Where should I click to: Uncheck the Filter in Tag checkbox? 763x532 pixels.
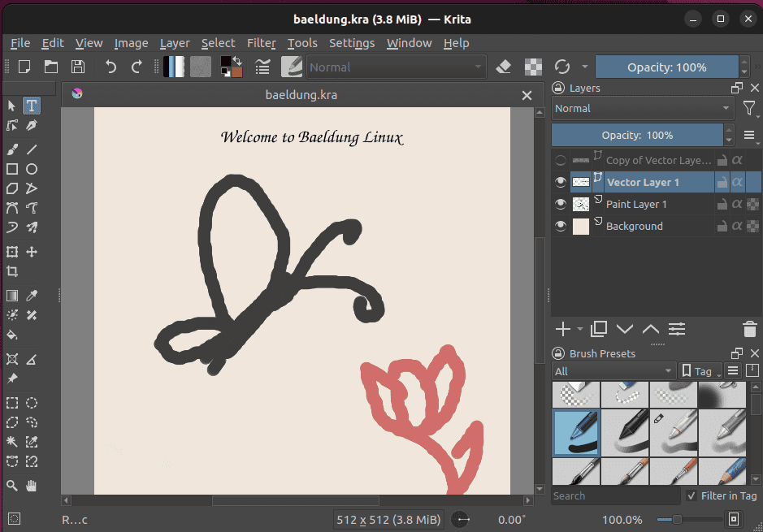click(690, 495)
